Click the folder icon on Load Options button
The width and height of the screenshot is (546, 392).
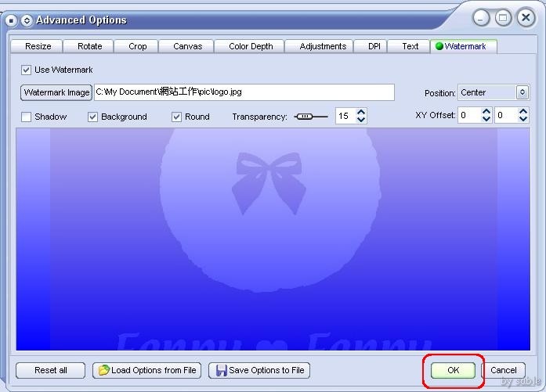(x=103, y=370)
